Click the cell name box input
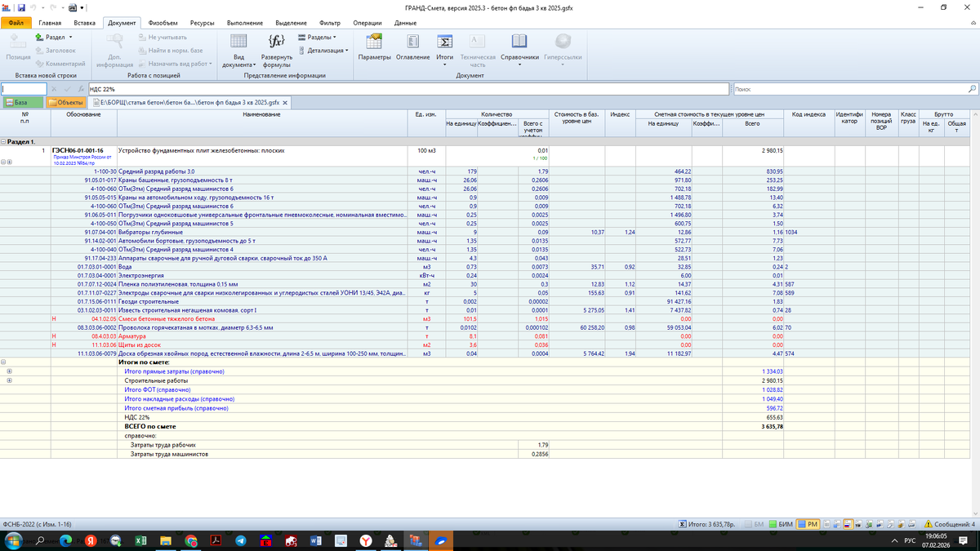980x551 pixels. point(24,89)
